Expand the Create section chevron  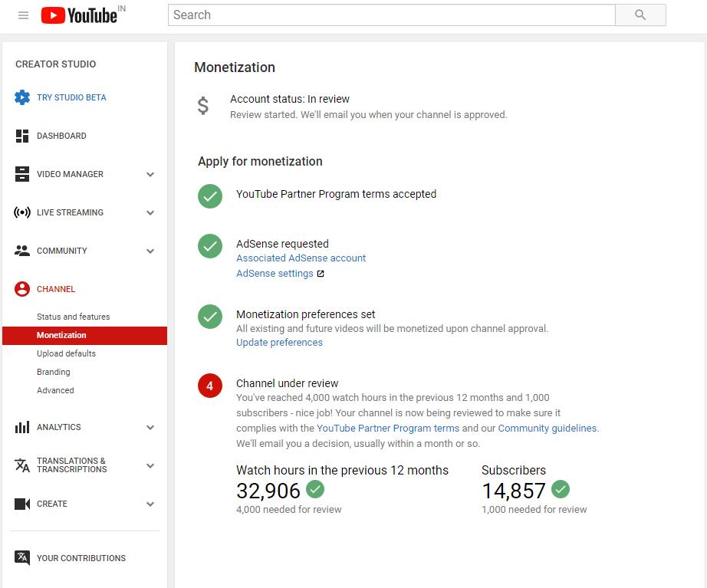150,504
